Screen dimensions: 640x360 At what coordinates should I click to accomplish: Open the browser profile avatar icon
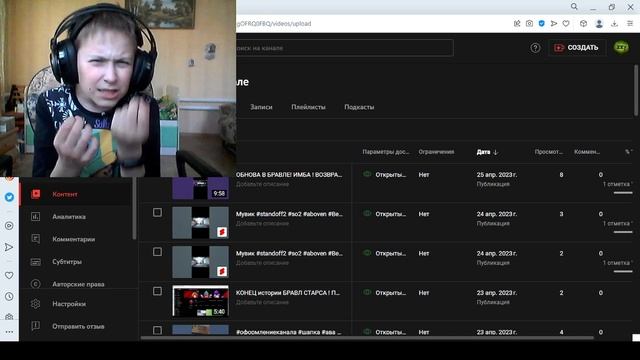pos(599,24)
